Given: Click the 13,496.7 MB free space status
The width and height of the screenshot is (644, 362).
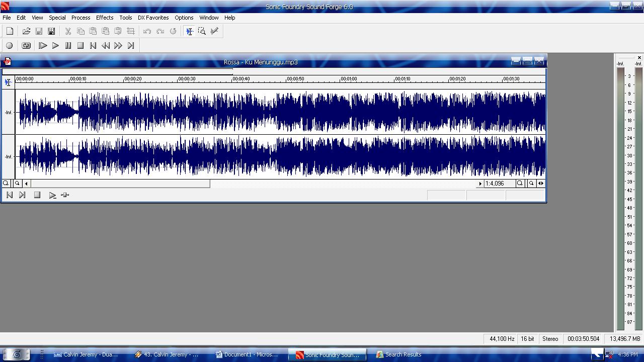Looking at the screenshot, I should 624,339.
